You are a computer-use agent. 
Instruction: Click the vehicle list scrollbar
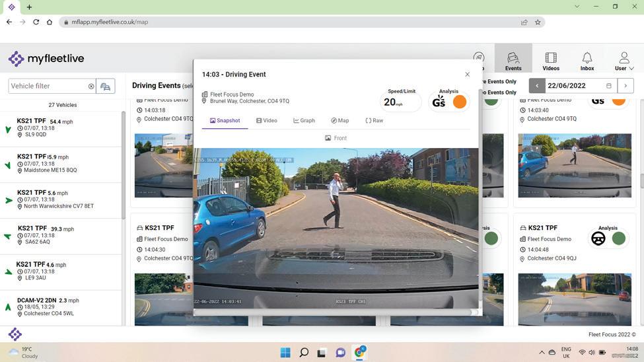pyautogui.click(x=124, y=164)
